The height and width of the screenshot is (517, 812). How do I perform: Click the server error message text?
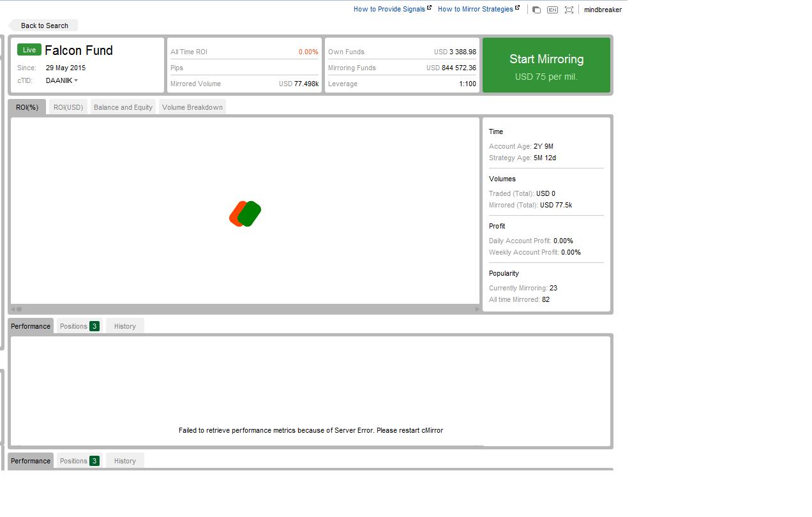311,430
